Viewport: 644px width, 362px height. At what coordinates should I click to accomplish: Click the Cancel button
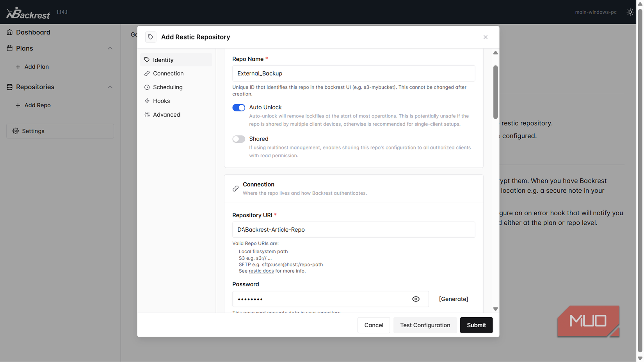(x=374, y=325)
